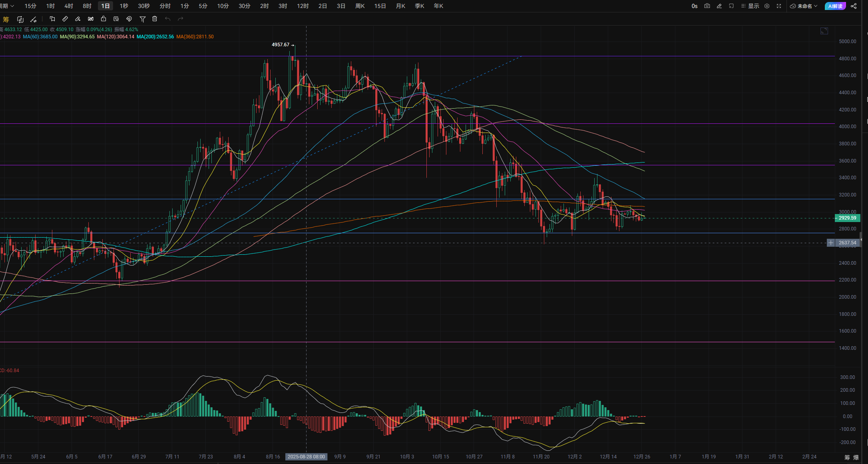The width and height of the screenshot is (868, 464).
Task: Open hexagon chart settings icon
Action: tap(767, 6)
